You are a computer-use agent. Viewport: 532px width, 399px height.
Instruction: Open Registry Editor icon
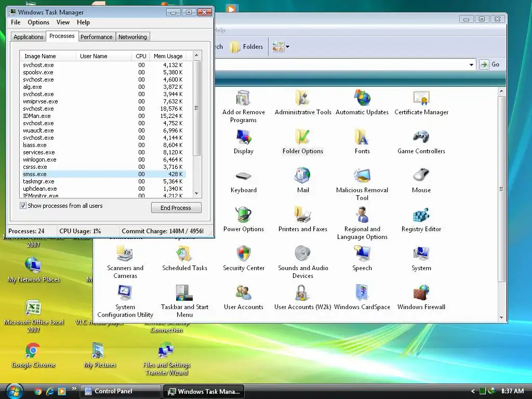[x=421, y=220]
